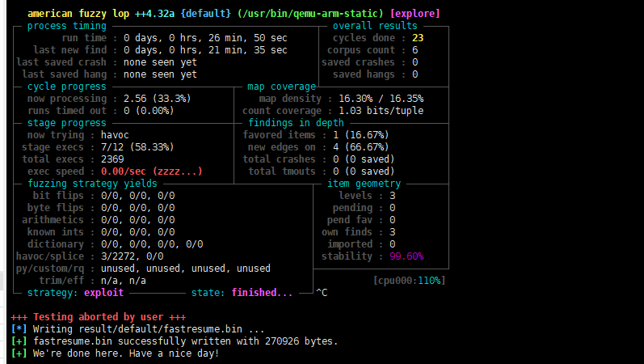The width and height of the screenshot is (644, 364).
Task: Click 'Writing result/default/fastresume.bin ...' line
Action: 149,329
